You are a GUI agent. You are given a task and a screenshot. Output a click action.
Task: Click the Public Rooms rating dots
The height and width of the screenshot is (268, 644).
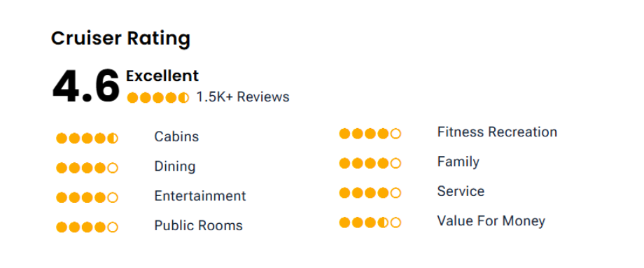[87, 227]
